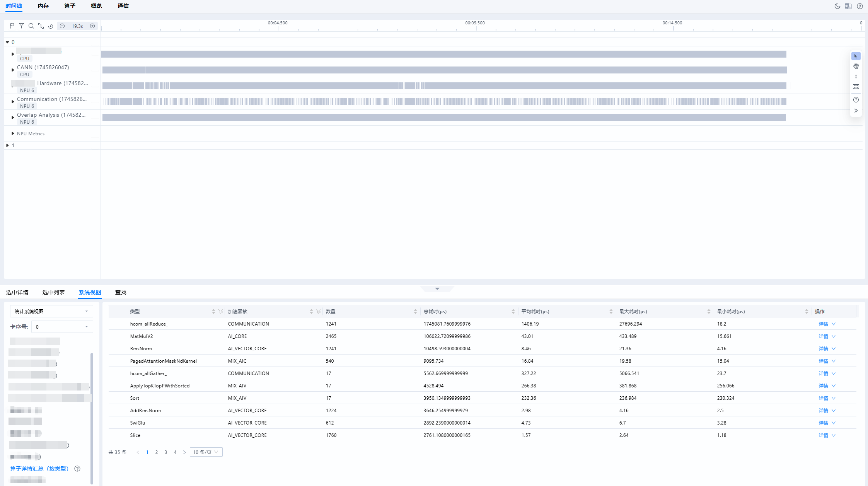The image size is (868, 486).
Task: Select the vertical range measure tool
Action: coord(856,77)
